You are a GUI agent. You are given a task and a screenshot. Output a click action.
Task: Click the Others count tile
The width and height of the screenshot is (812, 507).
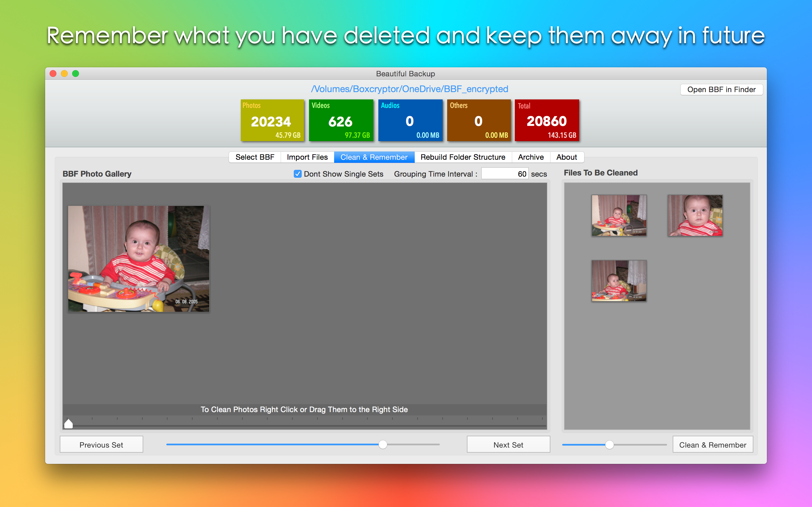point(479,120)
